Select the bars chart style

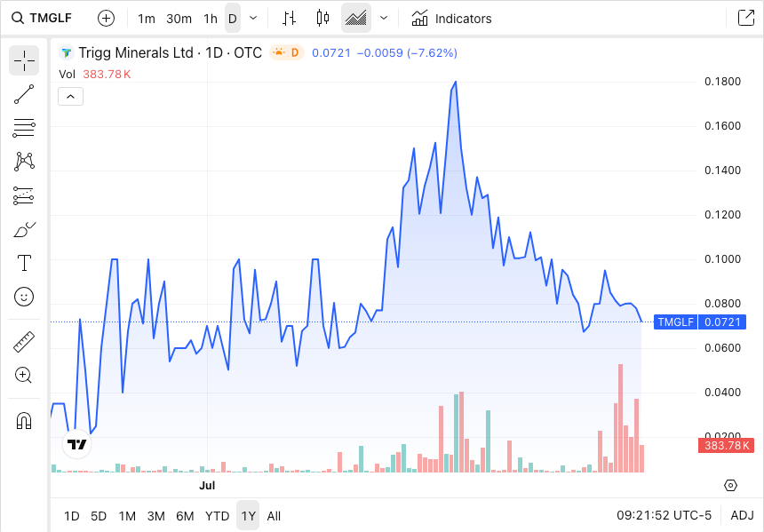point(289,19)
